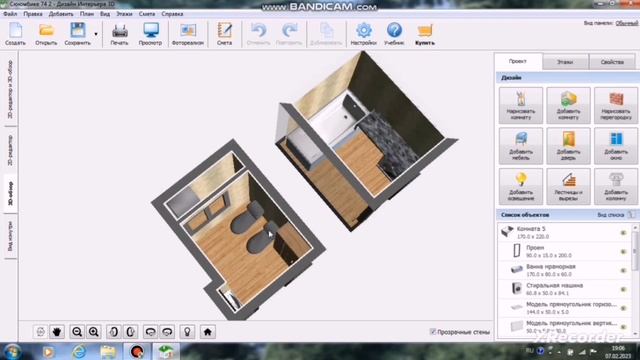
Task: Select Добавить комнату tool
Action: point(569,105)
